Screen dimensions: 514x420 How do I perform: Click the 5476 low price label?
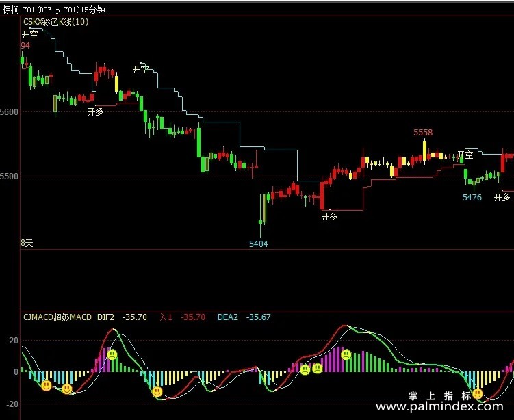(472, 197)
